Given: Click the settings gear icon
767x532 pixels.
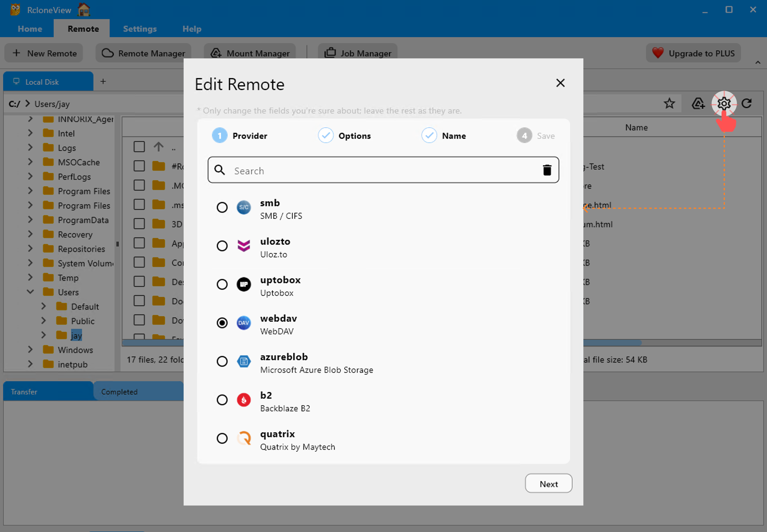Looking at the screenshot, I should pos(724,104).
